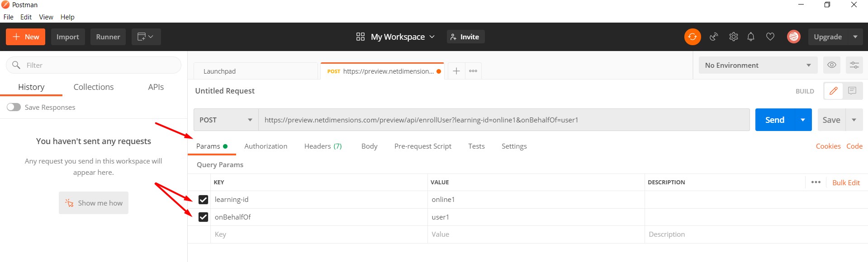
Task: Click the Upgrade button
Action: tap(828, 37)
